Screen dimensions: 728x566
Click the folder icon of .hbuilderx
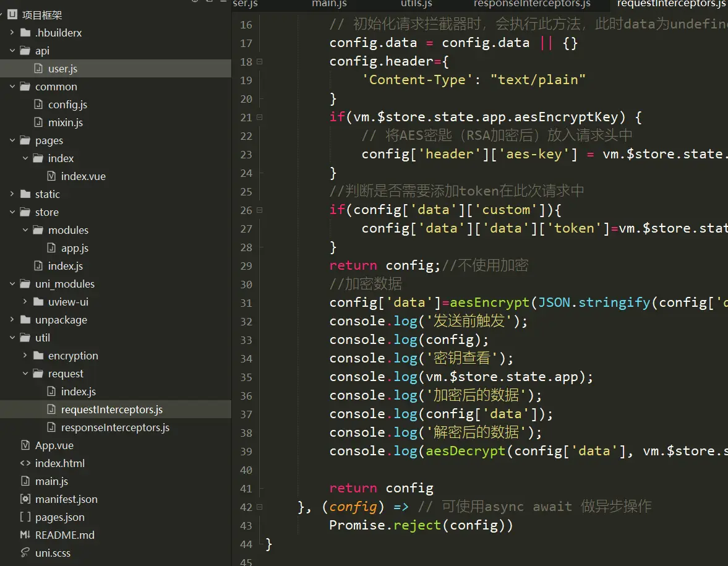(x=25, y=33)
